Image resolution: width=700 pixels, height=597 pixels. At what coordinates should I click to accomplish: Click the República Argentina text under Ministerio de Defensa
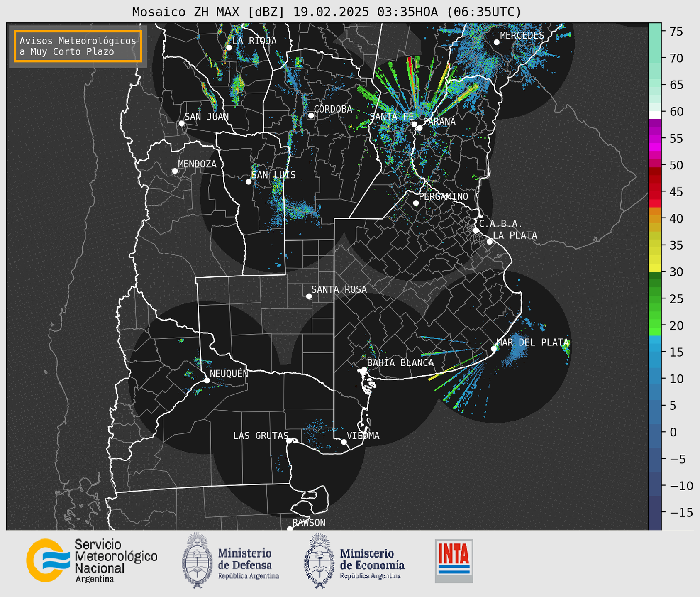[249, 576]
